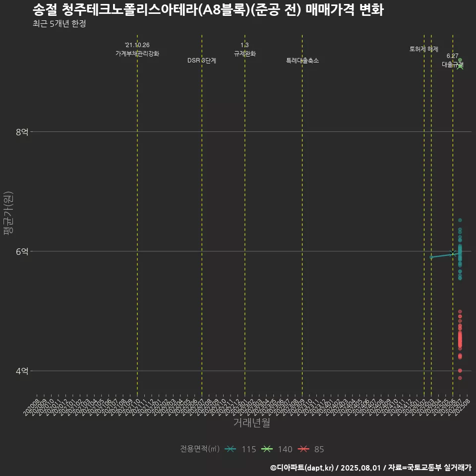The image size is (476, 476).
Task: Click the teal X marker on 6억 line
Action: [x=453, y=253]
